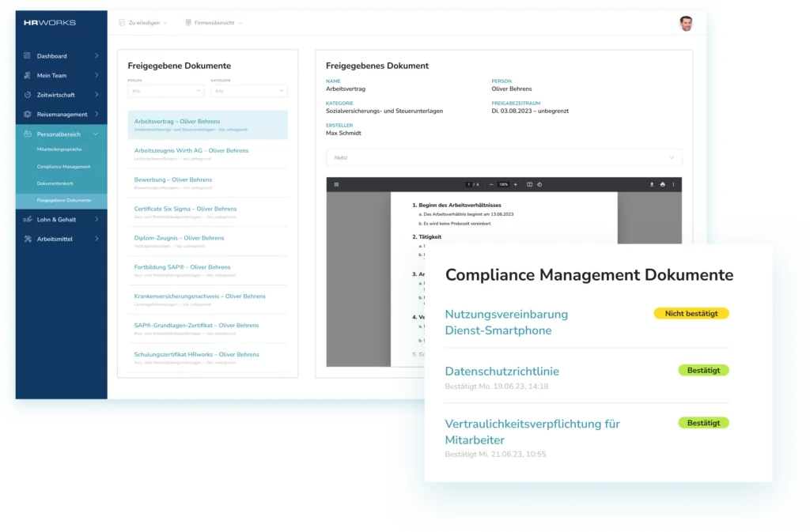Download the Arbeitsvertrag PDF

652,184
